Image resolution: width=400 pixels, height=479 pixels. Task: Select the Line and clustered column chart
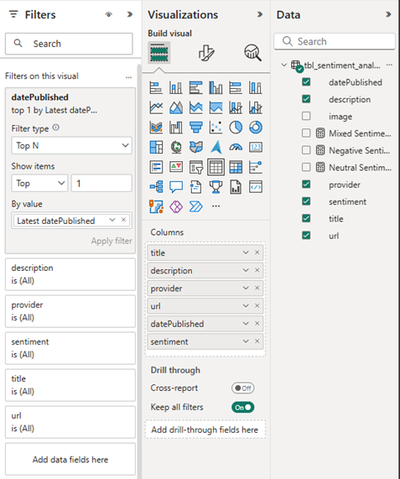256,108
